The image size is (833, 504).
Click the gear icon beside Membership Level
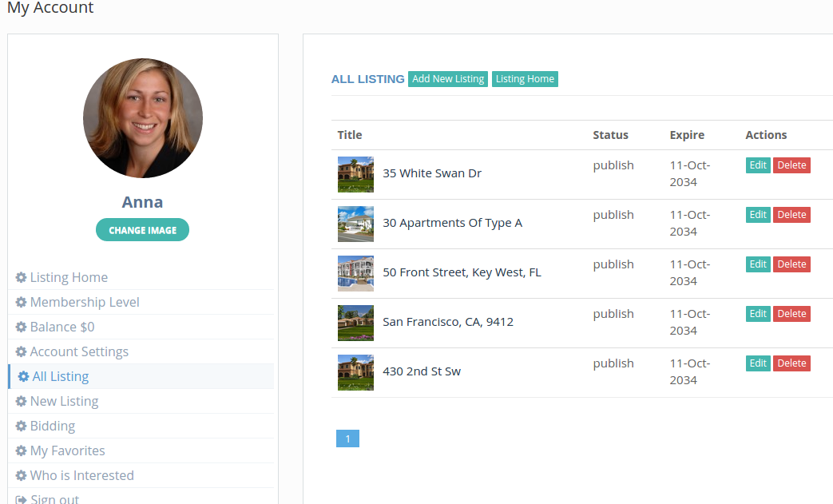point(20,302)
